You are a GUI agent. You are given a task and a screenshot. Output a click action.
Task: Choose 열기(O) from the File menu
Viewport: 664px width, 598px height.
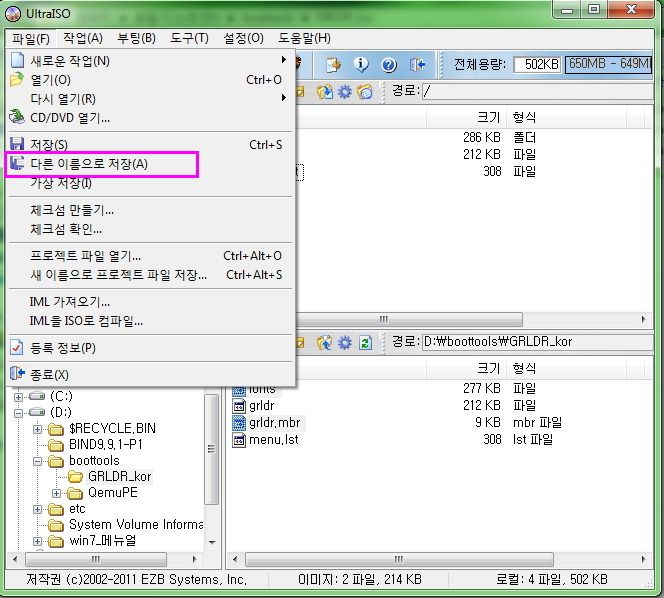point(151,80)
